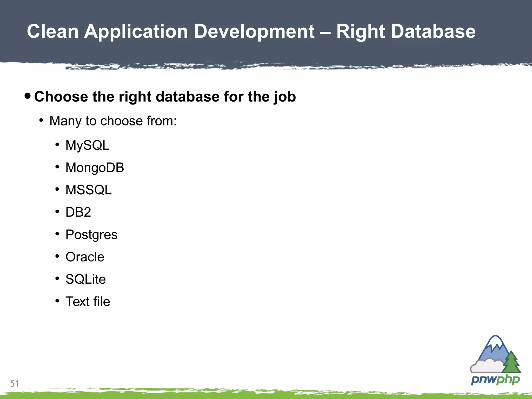532x399 pixels.
Task: Click the slide number 51
Action: (x=15, y=384)
